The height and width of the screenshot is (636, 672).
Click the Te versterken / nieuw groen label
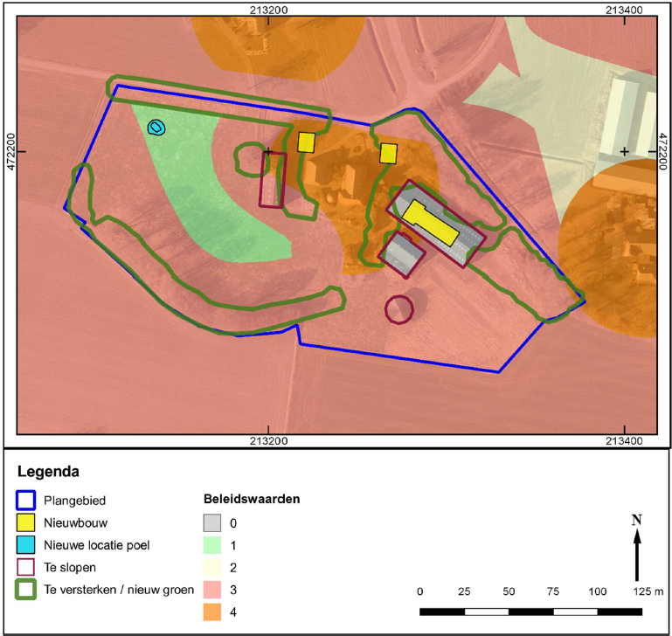tap(119, 590)
